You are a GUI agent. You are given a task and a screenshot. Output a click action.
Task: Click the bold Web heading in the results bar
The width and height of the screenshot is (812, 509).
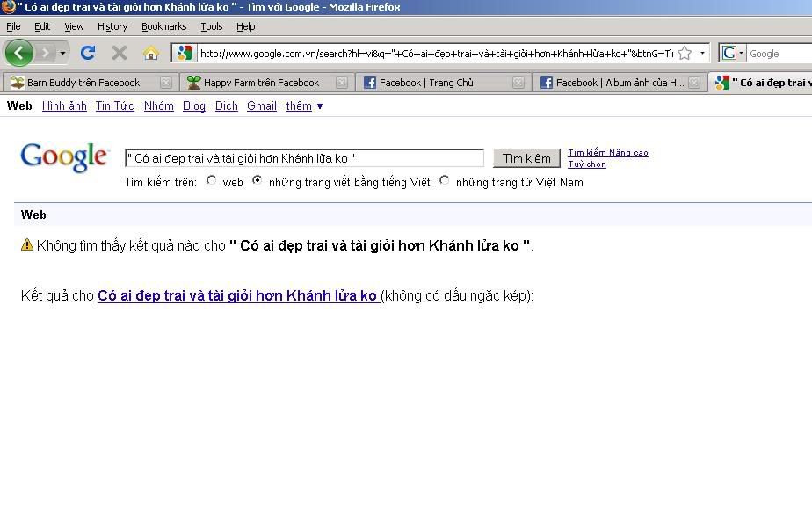click(33, 215)
